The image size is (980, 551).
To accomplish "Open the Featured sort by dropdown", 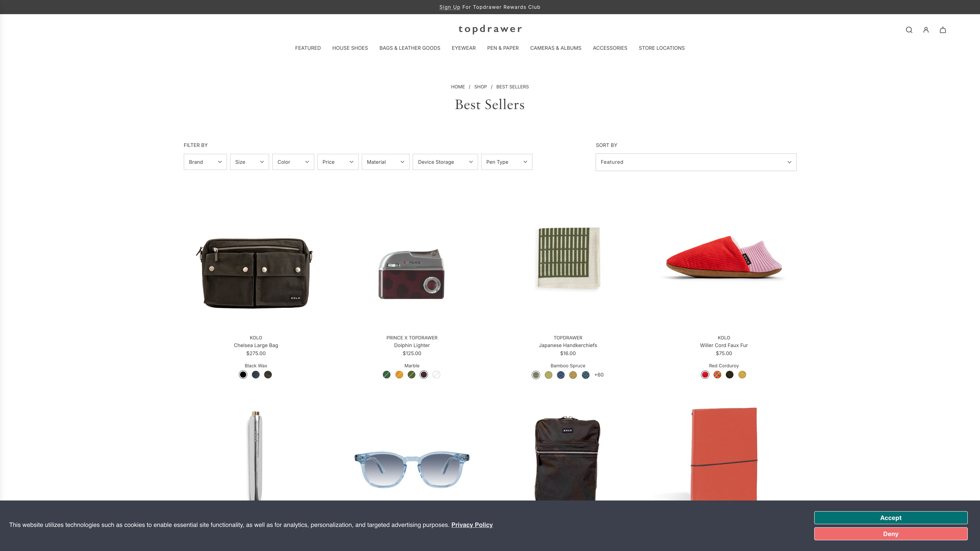I will tap(696, 162).
